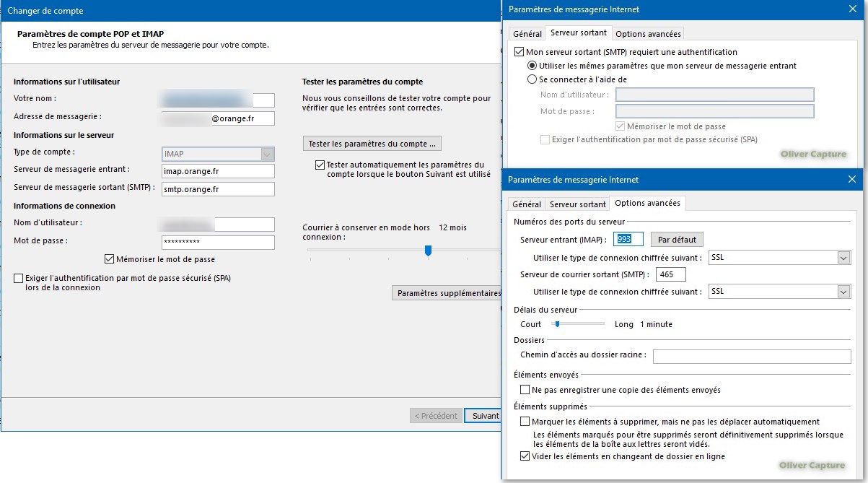Click the 'Suivant' button

pyautogui.click(x=485, y=416)
